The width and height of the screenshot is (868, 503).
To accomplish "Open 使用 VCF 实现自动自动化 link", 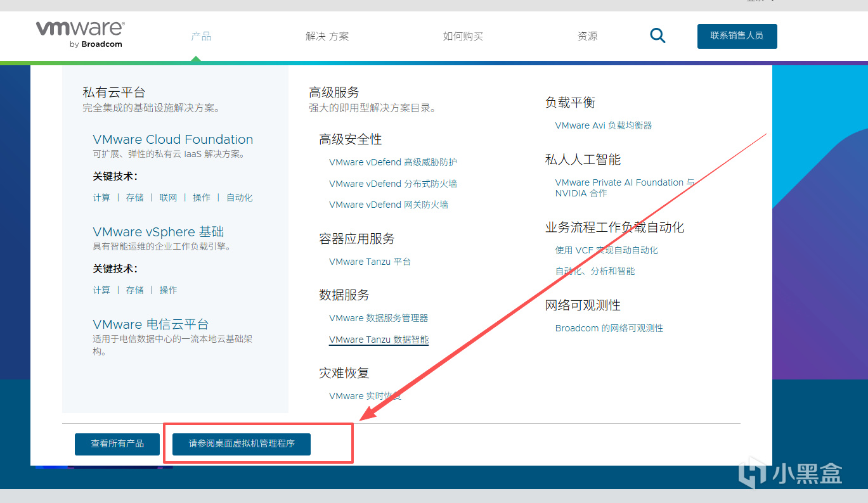I will coord(606,250).
